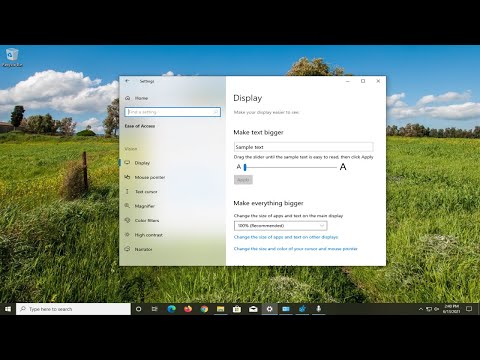The height and width of the screenshot is (360, 480).
Task: Click the Apply button under text slider
Action: pos(243,180)
